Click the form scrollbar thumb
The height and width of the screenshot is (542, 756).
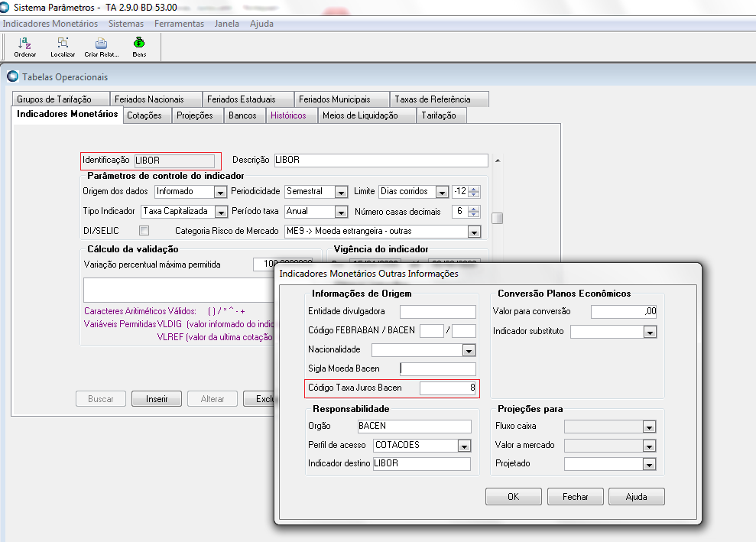pyautogui.click(x=497, y=219)
